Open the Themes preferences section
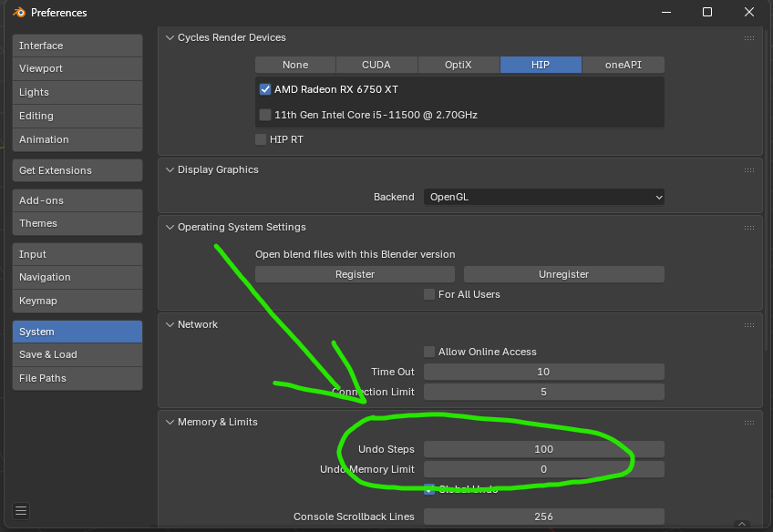The image size is (773, 532). point(77,223)
